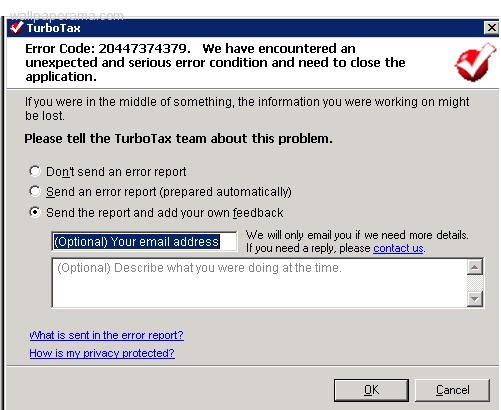Click the "Describe what you were doing" text area

pyautogui.click(x=259, y=283)
